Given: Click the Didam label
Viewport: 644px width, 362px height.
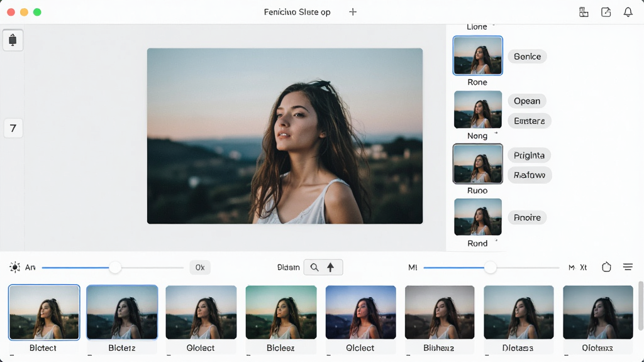Looking at the screenshot, I should click(288, 267).
